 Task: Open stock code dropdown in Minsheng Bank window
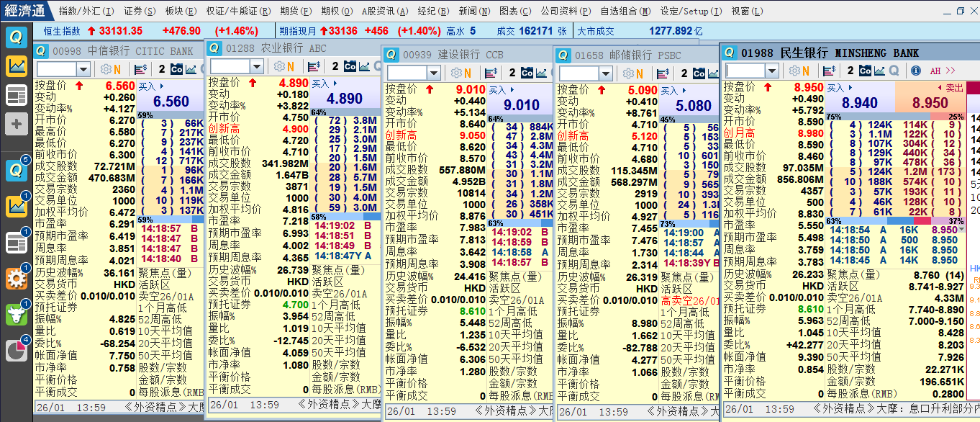pos(773,71)
